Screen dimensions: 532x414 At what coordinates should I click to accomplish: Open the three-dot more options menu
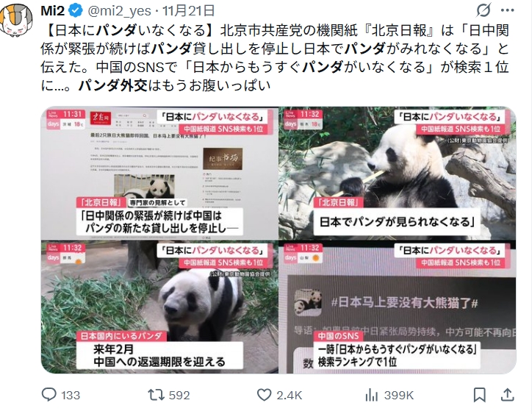[508, 10]
